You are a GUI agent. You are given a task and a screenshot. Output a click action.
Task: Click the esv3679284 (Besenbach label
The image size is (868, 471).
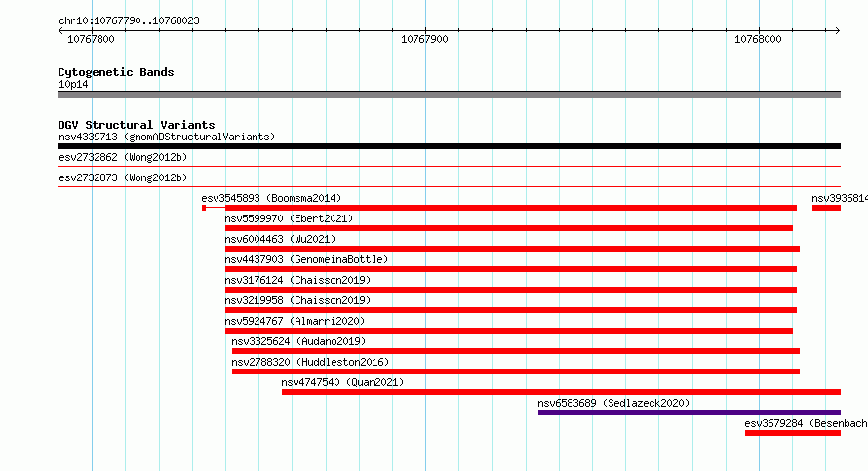[806, 423]
